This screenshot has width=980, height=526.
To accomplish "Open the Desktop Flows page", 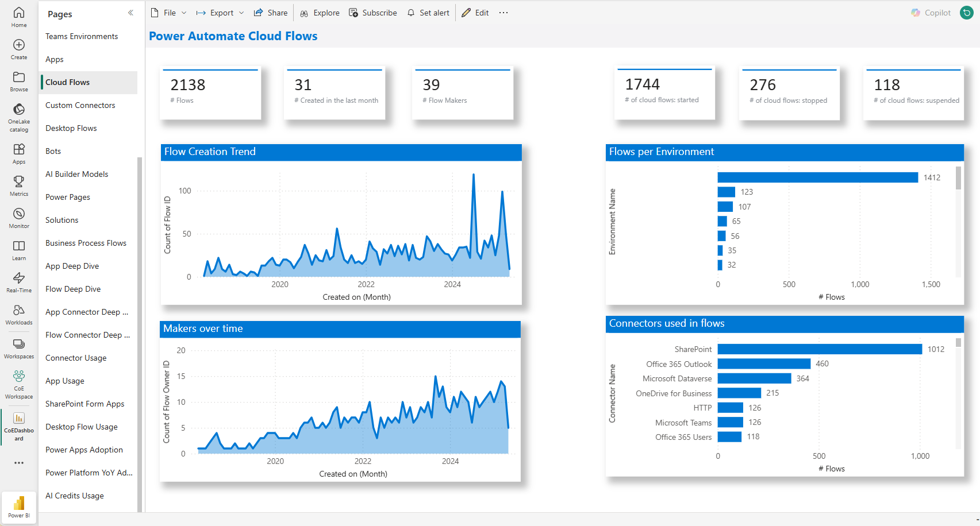I will (88, 128).
